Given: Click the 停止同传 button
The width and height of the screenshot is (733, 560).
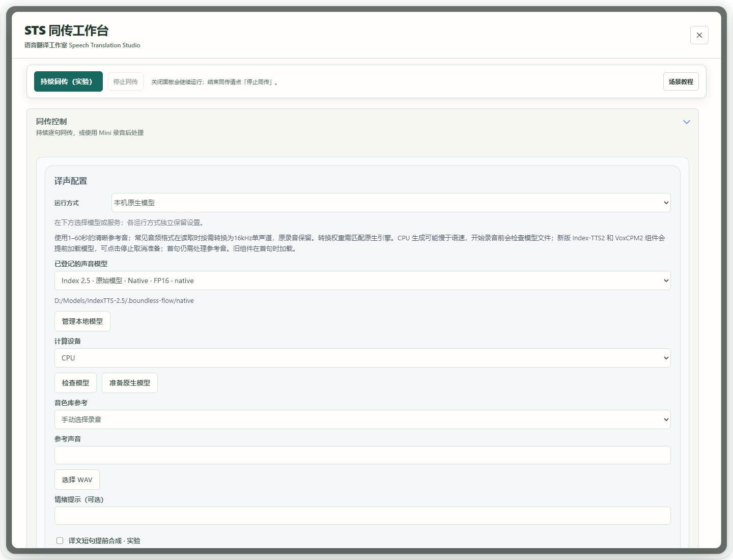Looking at the screenshot, I should click(126, 81).
